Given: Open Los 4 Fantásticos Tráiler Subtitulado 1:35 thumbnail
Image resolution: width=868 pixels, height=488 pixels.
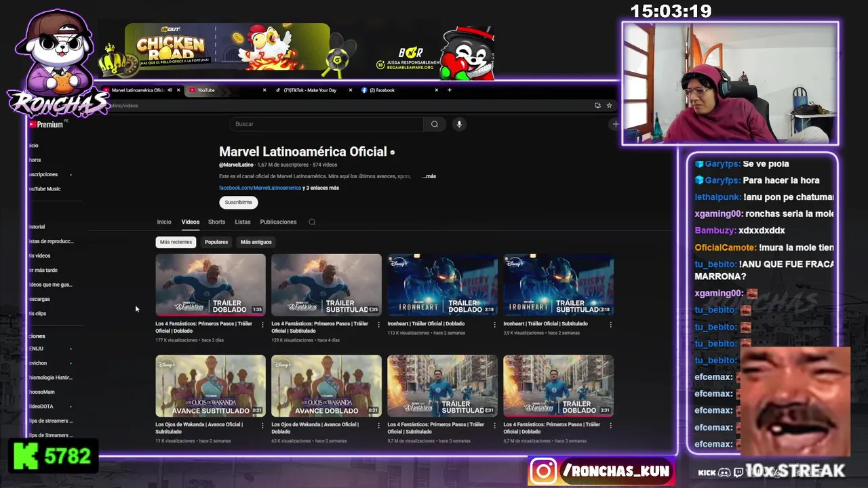Looking at the screenshot, I should coord(326,285).
